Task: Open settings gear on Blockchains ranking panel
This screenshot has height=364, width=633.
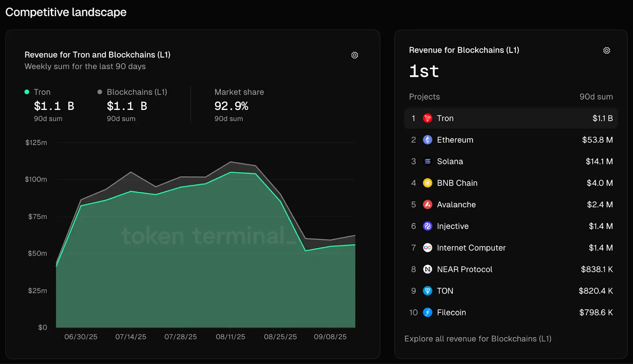Action: tap(606, 51)
